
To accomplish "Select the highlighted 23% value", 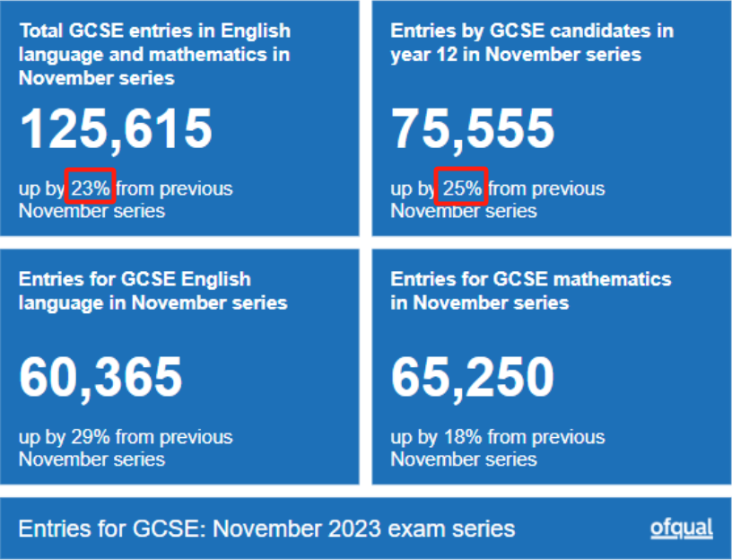I will pos(91,188).
